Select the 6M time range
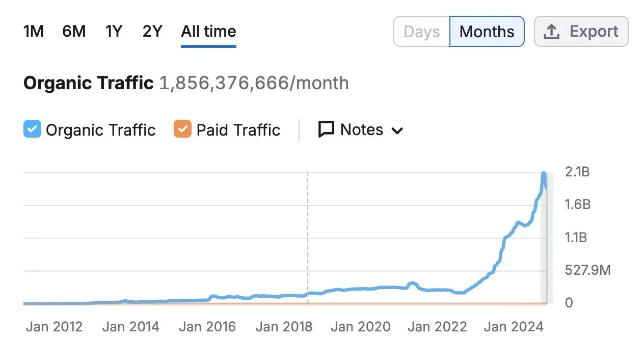Screen dimensions: 644x363 coord(73,31)
